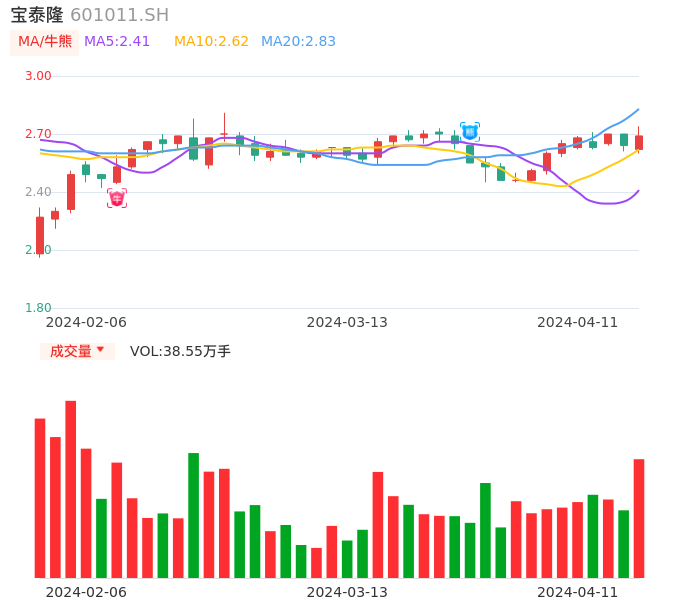The image size is (686, 606).
Task: Toggle the MA/牛熊 indicator button
Action: pos(45,42)
